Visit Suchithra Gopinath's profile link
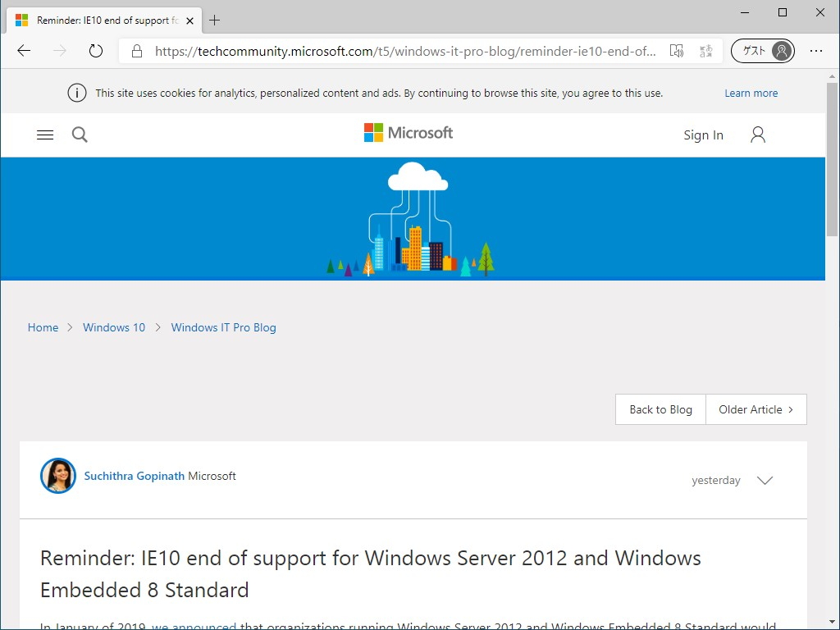This screenshot has width=840, height=630. coord(134,476)
